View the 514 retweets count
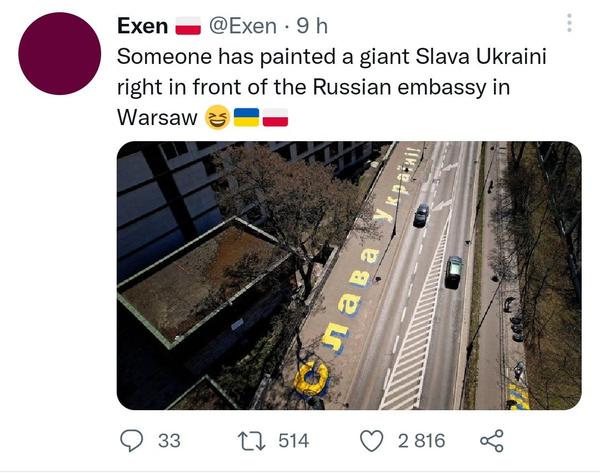 click(x=293, y=440)
